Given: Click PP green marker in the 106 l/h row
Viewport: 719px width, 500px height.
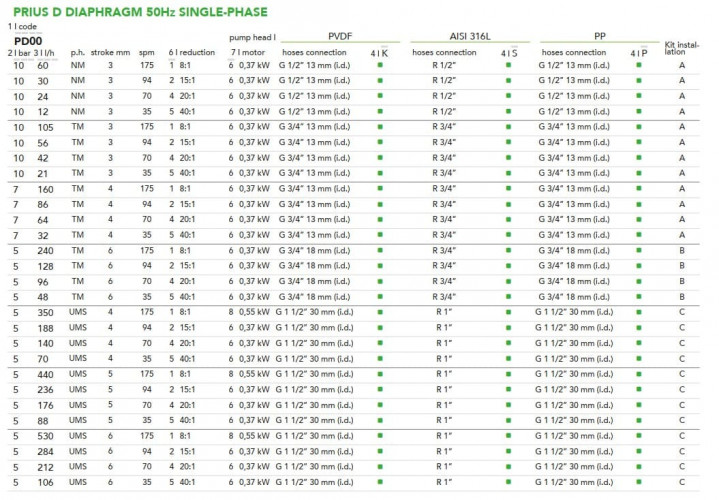Looking at the screenshot, I should point(638,483).
